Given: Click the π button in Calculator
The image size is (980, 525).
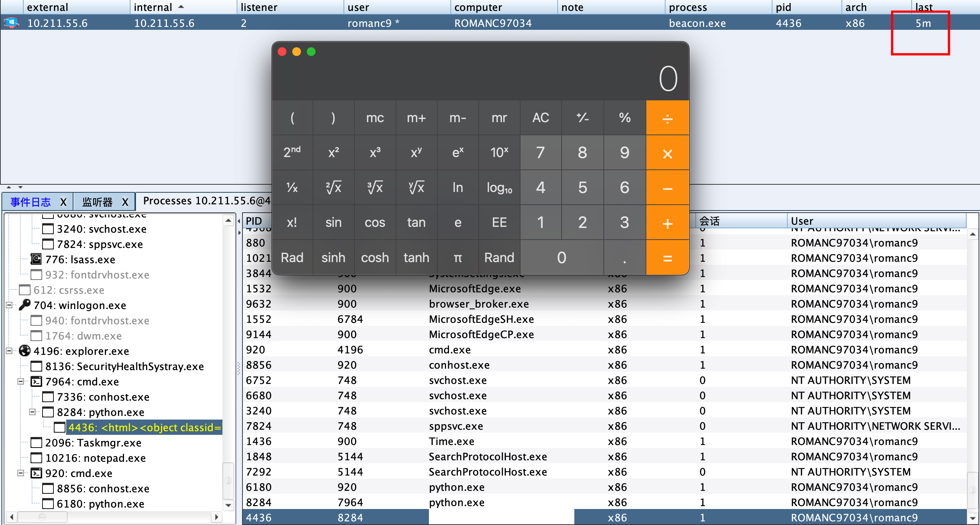Looking at the screenshot, I should [x=458, y=257].
